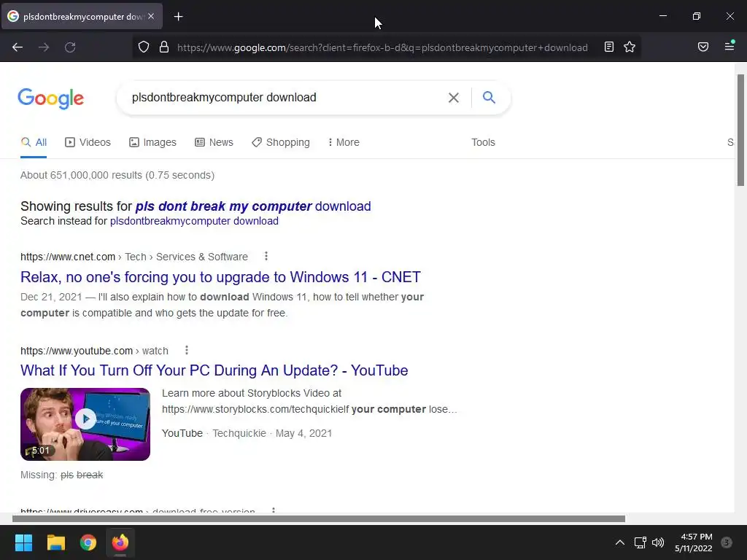
Task: Click the vertical page scrollbar
Action: pyautogui.click(x=740, y=130)
